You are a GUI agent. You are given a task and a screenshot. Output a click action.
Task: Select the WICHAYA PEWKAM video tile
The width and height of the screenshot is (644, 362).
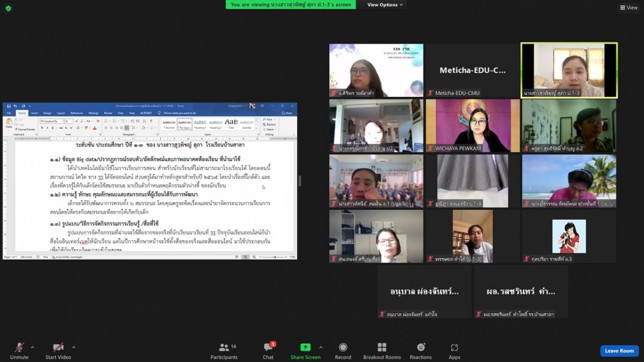pyautogui.click(x=473, y=125)
